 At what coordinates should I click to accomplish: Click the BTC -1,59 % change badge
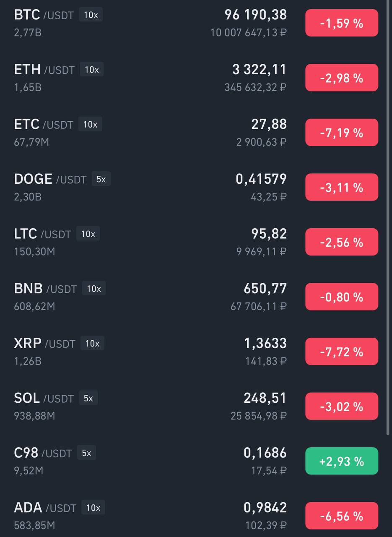342,23
